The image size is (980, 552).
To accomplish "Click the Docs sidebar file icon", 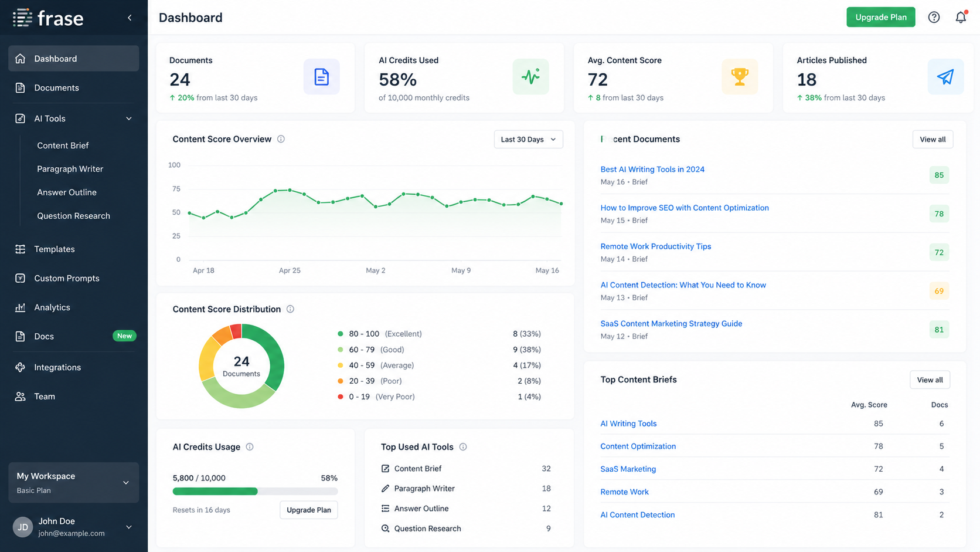I will click(20, 337).
